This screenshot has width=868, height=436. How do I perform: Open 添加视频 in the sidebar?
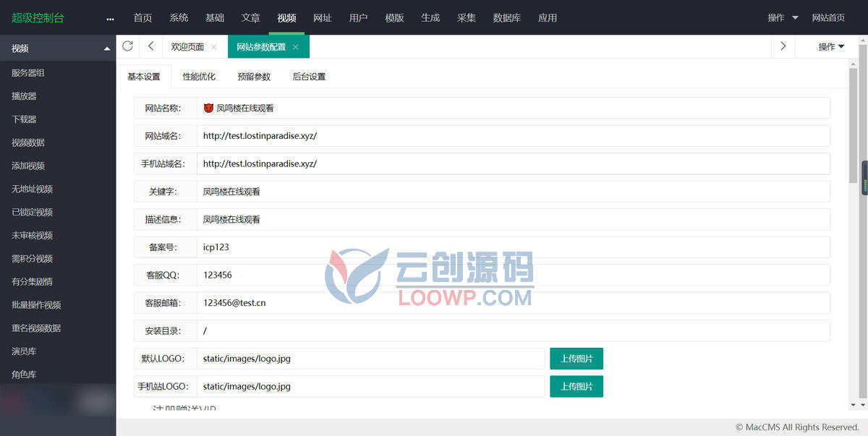[28, 166]
